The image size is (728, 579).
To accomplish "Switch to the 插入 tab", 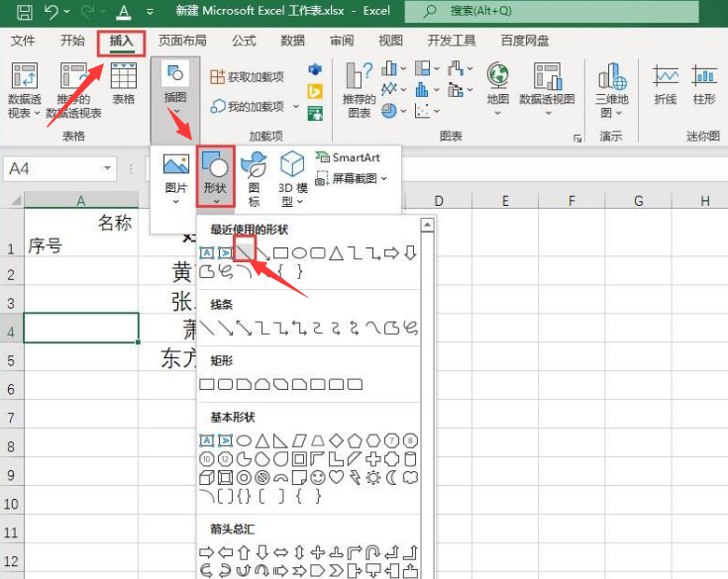I will coord(122,42).
